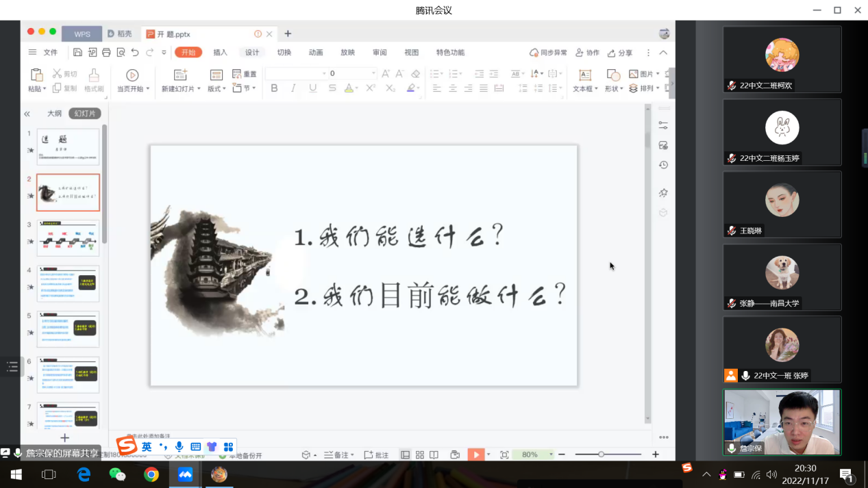Toggle Sogou input 英 language mode
Viewport: 868px width, 488px height.
tap(147, 446)
